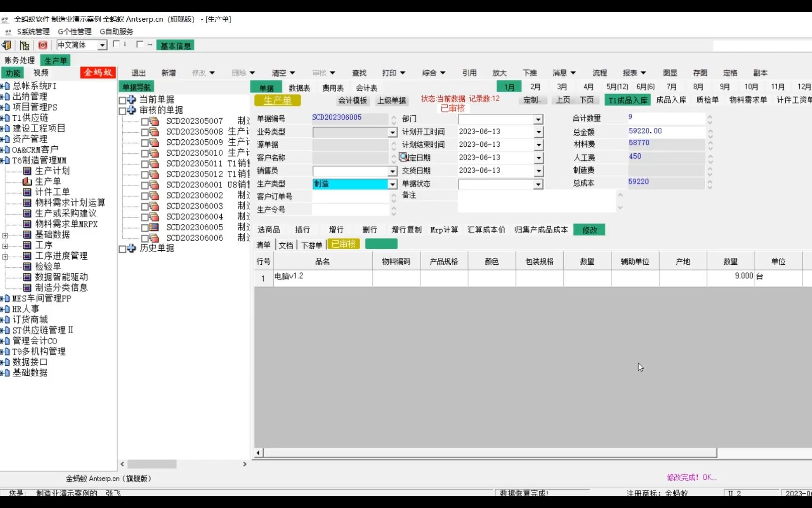
Task: Click the document icon of SCD202305007
Action: (154, 121)
